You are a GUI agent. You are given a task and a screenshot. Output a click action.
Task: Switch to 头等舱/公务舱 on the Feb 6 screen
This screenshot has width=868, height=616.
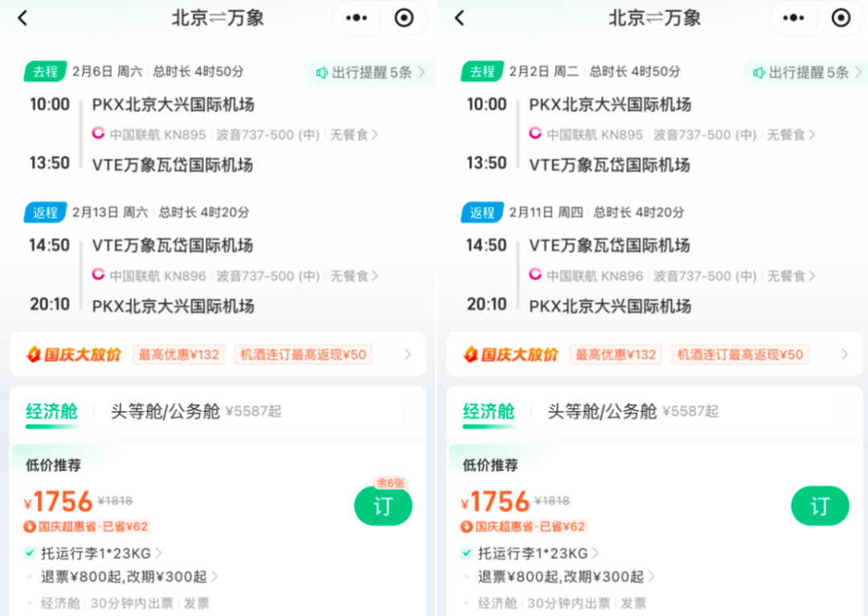tap(166, 411)
